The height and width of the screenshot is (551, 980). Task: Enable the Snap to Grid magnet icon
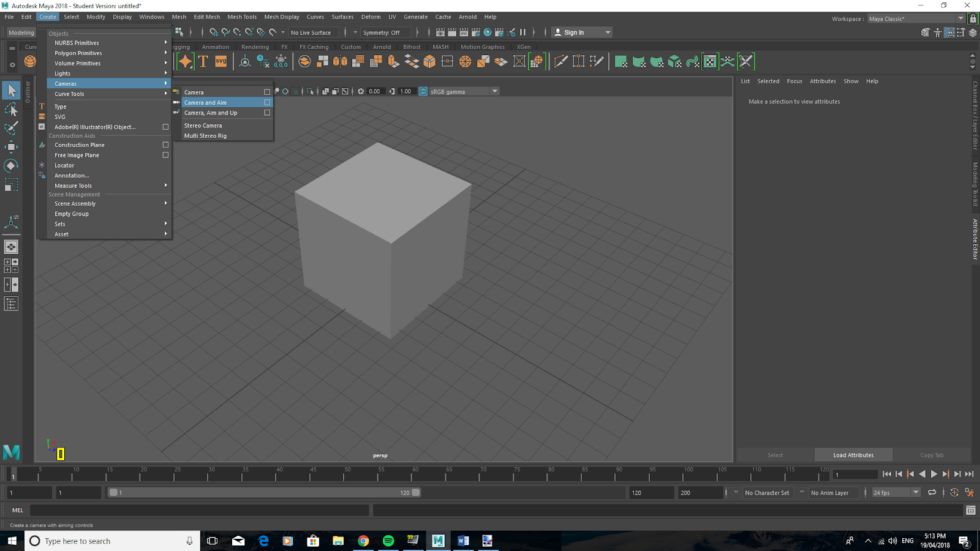(x=213, y=32)
